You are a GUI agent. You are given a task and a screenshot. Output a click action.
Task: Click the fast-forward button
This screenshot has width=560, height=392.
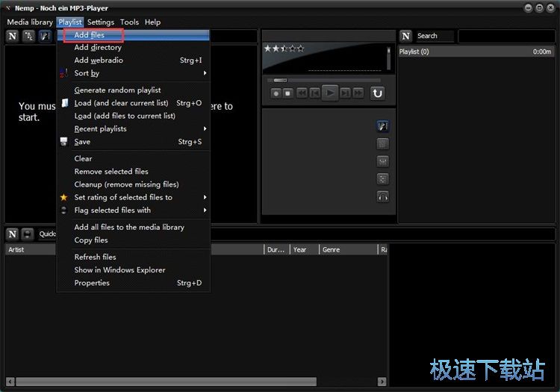(x=358, y=93)
